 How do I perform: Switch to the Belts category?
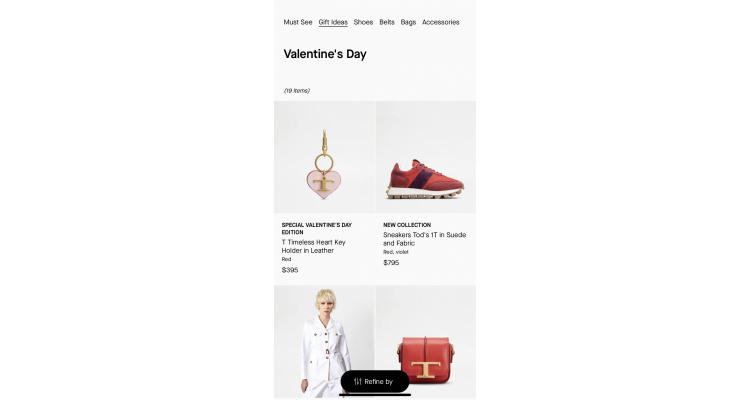pos(387,22)
